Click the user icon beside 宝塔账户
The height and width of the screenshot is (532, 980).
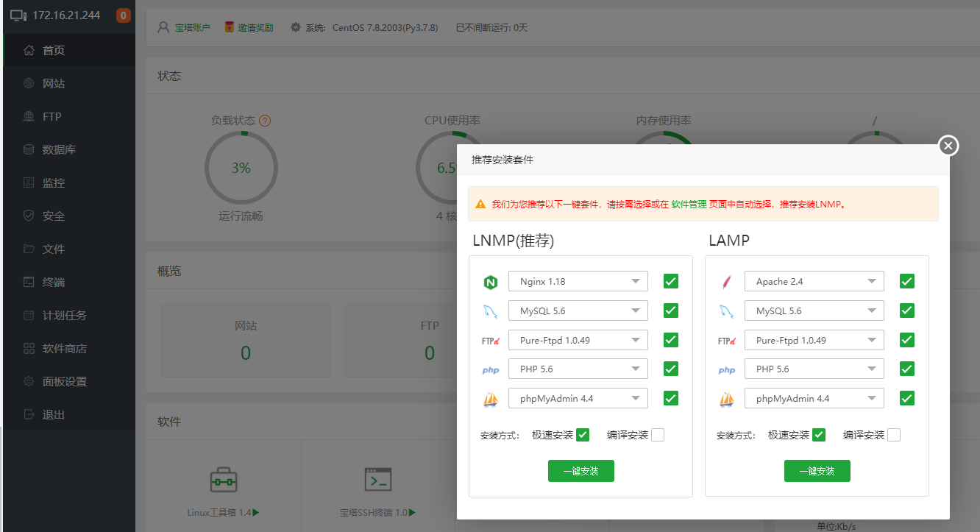164,27
